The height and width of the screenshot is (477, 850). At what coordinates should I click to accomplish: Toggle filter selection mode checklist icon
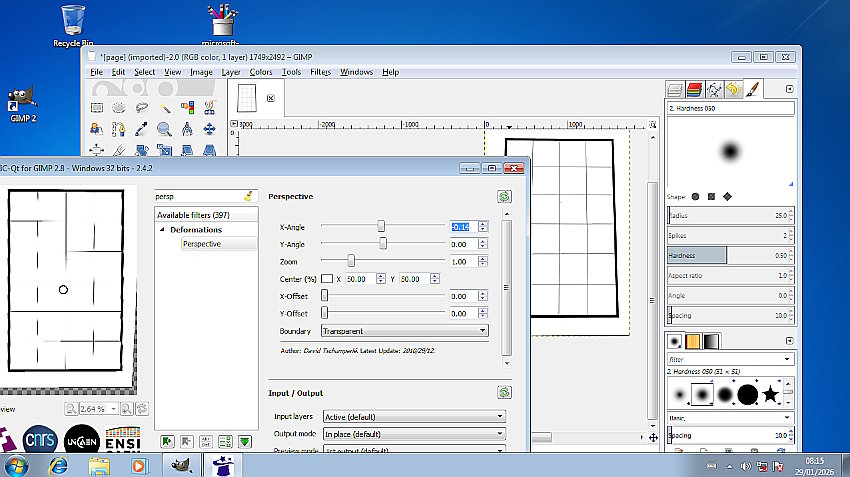coord(226,441)
